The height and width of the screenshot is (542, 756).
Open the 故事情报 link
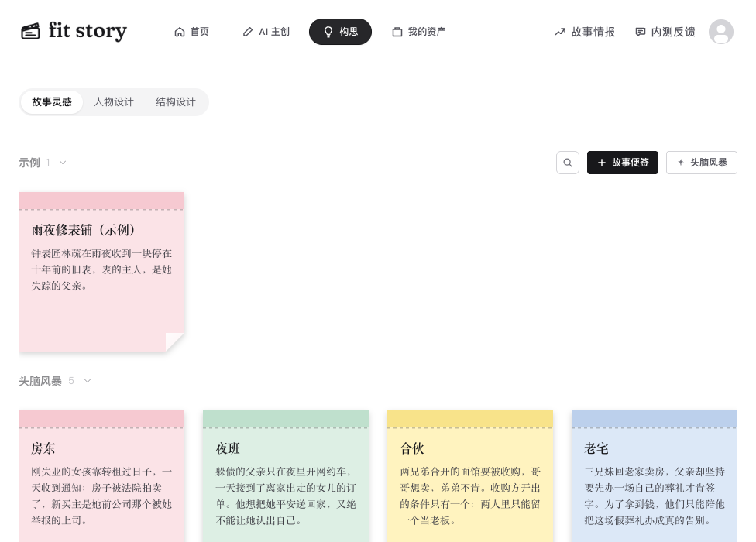pos(584,32)
